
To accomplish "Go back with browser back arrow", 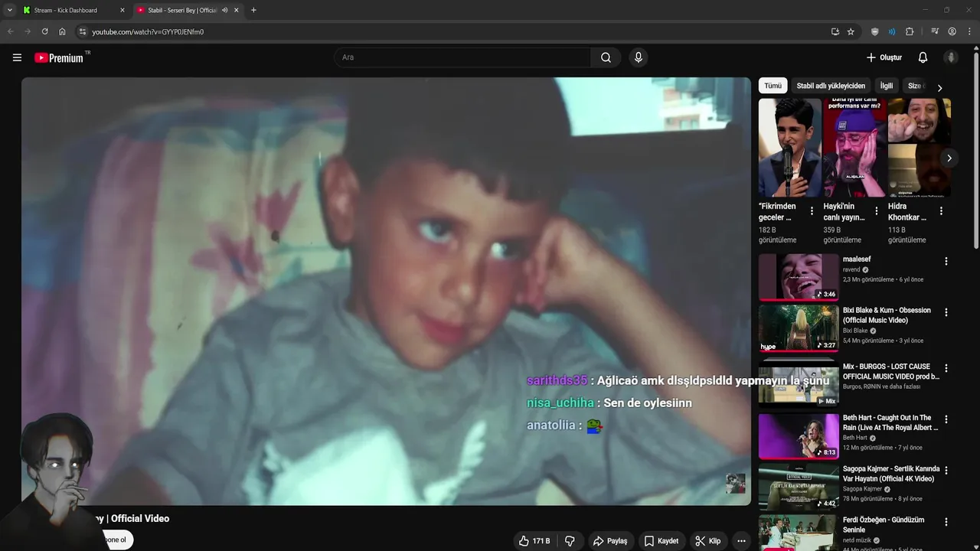I will pyautogui.click(x=10, y=31).
